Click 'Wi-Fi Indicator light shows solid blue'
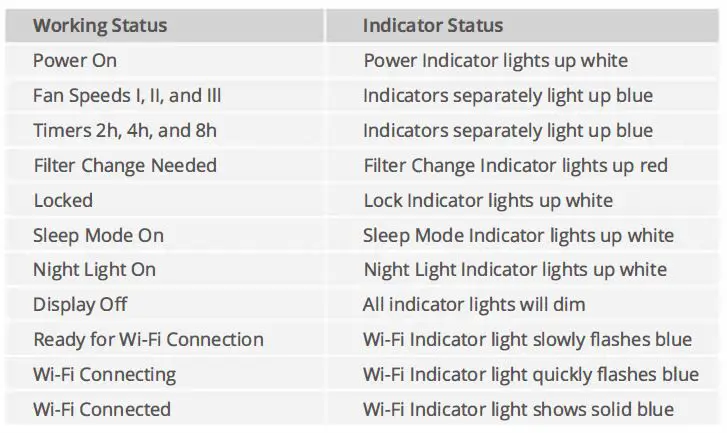 tap(518, 409)
